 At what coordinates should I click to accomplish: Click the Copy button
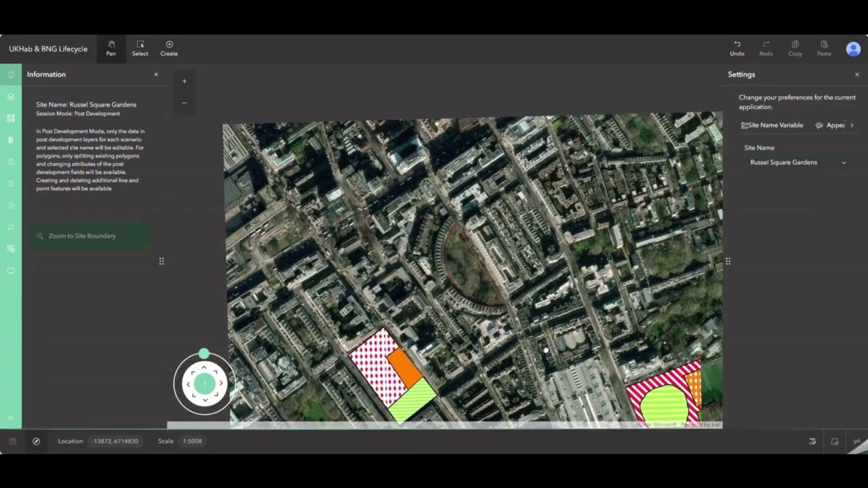[795, 49]
